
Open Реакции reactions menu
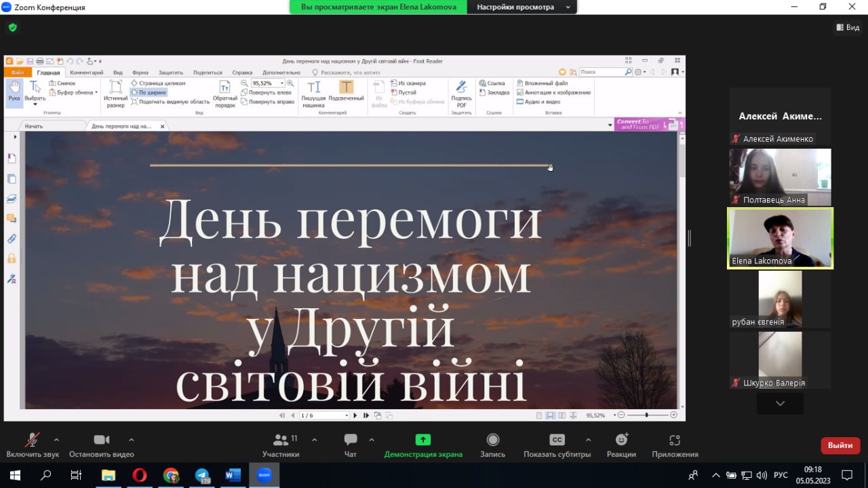[x=621, y=445]
